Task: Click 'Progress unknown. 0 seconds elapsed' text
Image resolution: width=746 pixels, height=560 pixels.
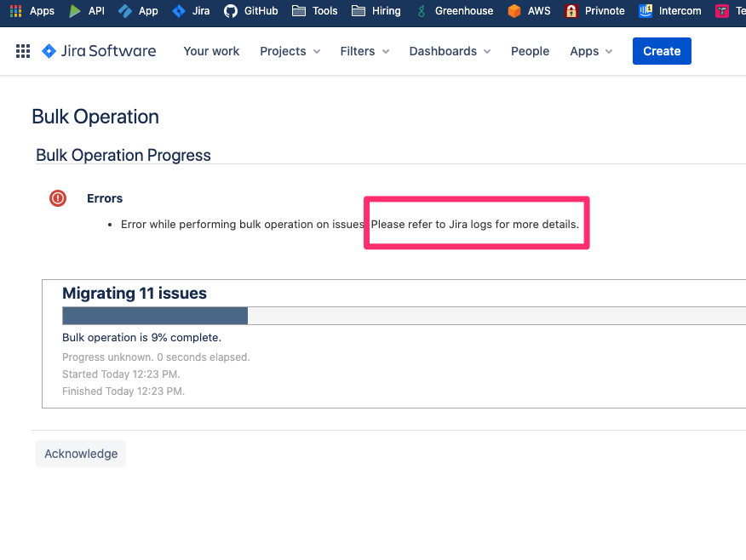Action: coord(156,357)
